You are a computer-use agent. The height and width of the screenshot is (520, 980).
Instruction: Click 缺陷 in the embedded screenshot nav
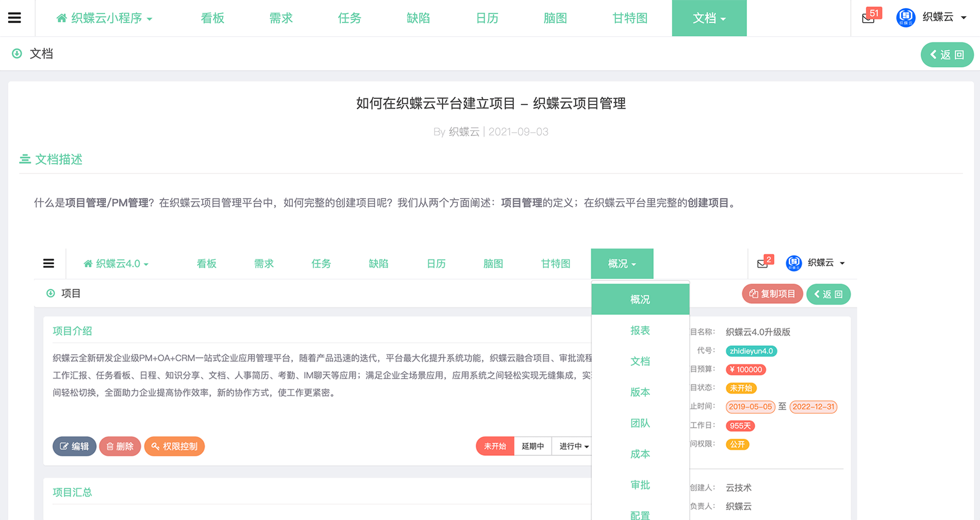click(378, 264)
